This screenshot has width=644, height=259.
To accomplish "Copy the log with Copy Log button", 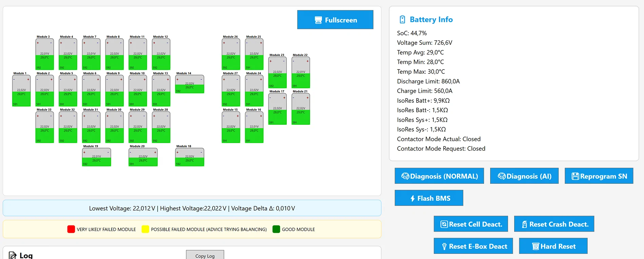I will [205, 255].
